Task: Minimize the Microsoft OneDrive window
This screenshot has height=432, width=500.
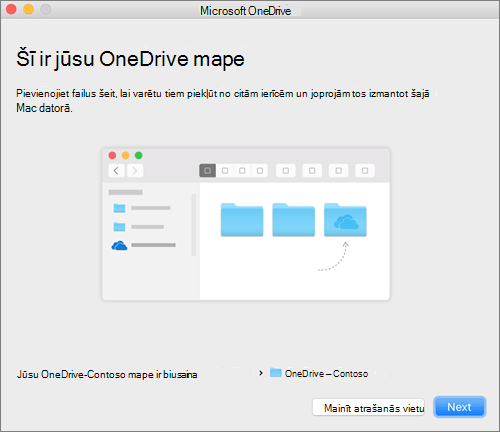Action: (x=28, y=9)
